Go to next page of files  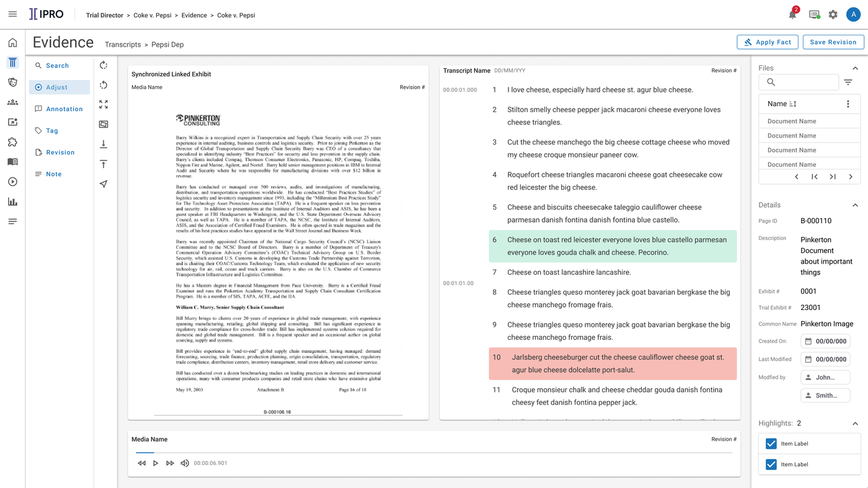[851, 177]
